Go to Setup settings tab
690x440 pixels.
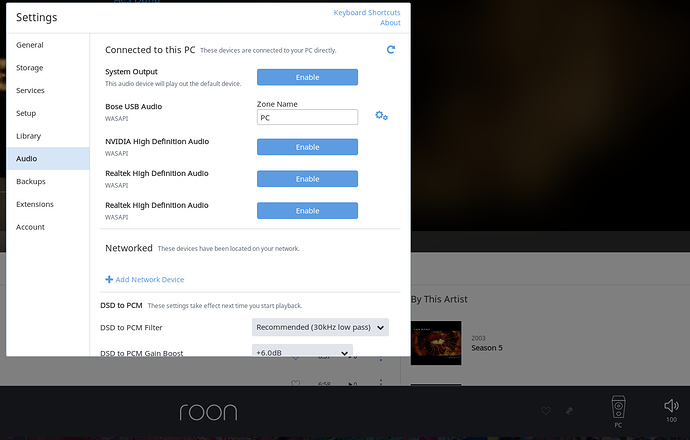48,113
